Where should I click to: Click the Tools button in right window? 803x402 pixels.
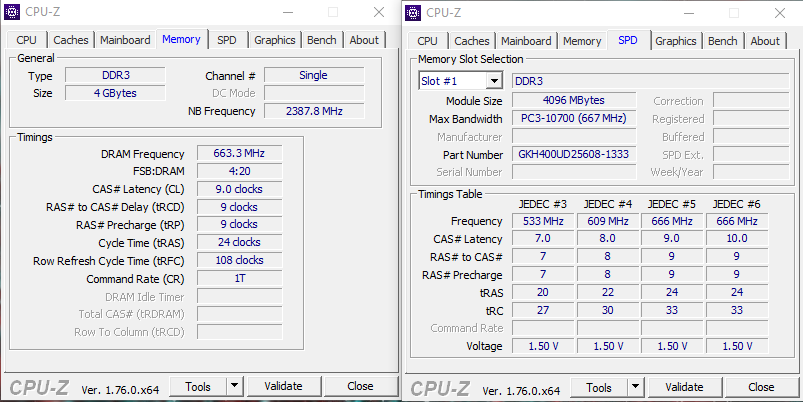coord(598,387)
